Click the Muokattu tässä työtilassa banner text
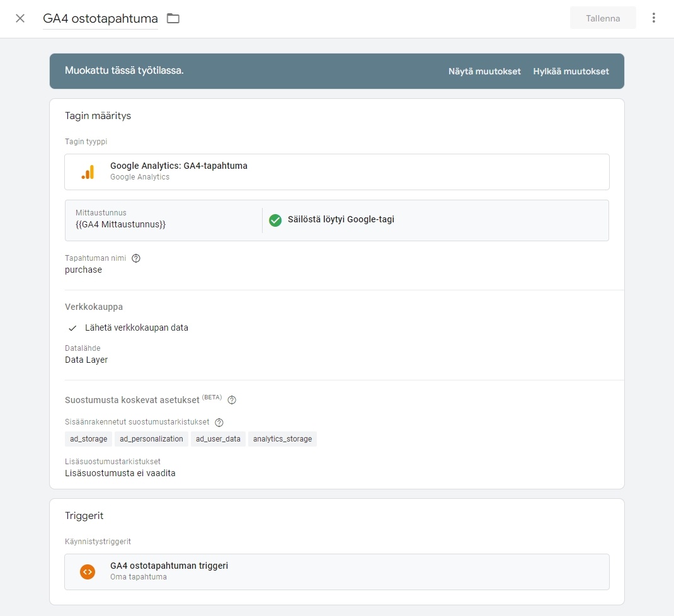 [x=124, y=71]
